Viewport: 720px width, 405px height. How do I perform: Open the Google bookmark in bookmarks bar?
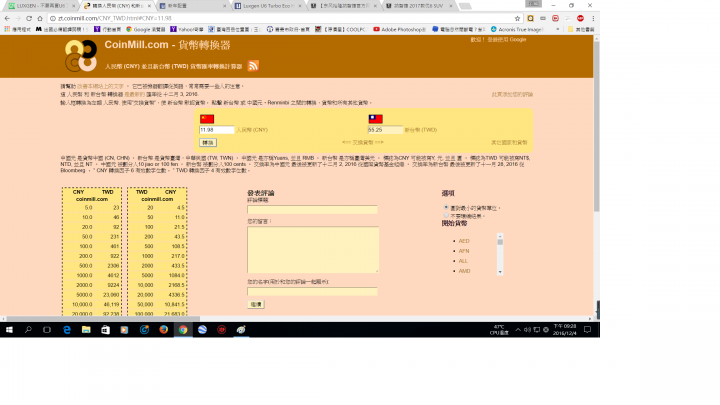tap(146, 29)
